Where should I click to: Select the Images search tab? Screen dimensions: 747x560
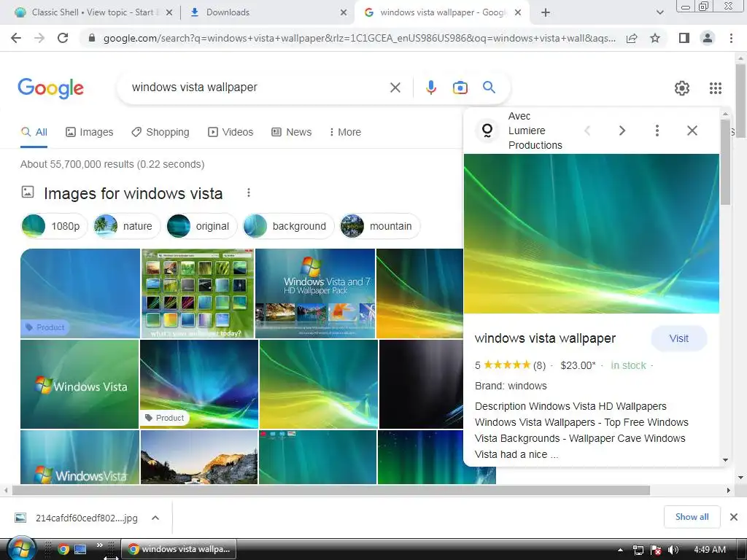[89, 132]
